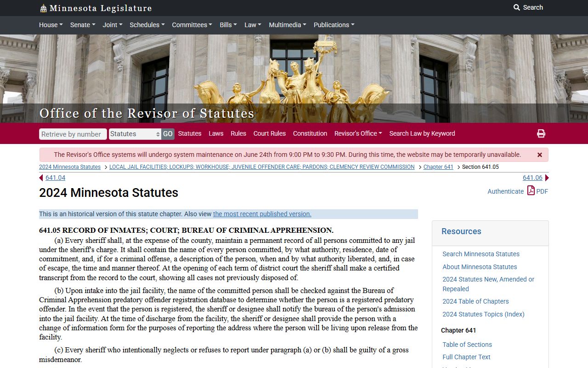
Task: Open Table of Sections link
Action: (467, 345)
